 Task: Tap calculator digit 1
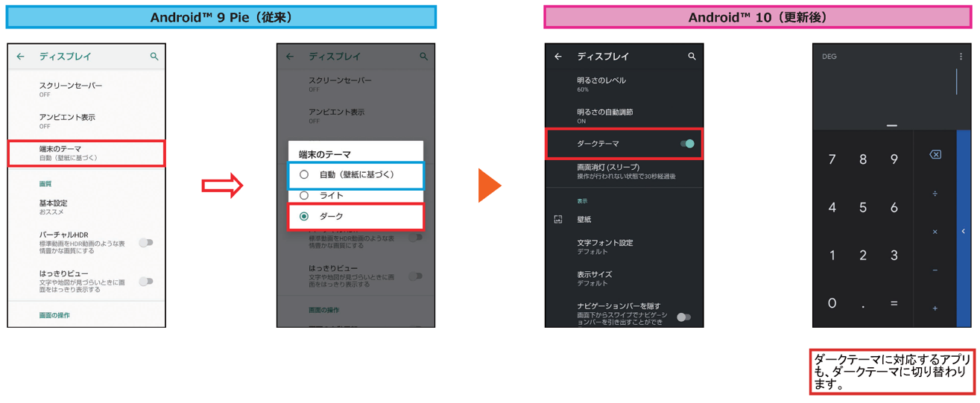click(x=832, y=256)
